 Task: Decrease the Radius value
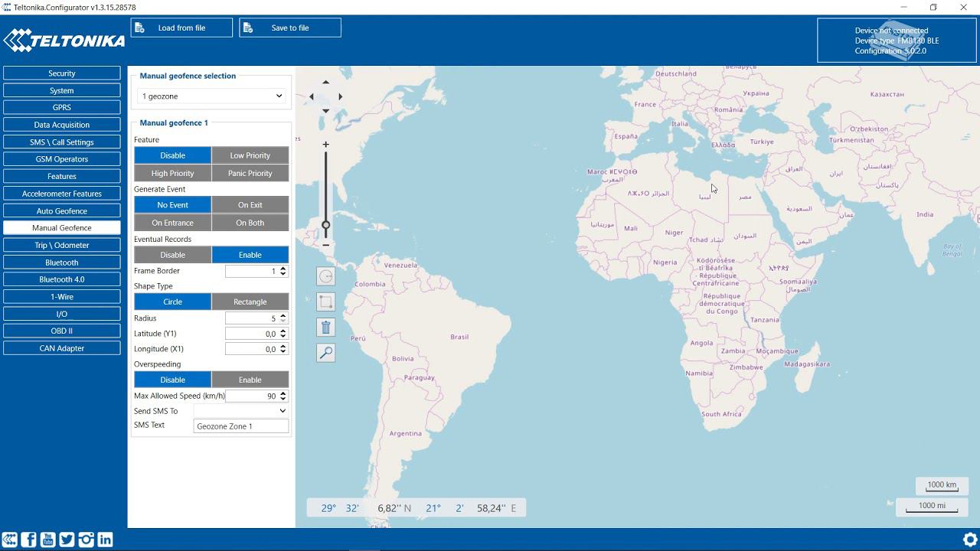point(283,321)
